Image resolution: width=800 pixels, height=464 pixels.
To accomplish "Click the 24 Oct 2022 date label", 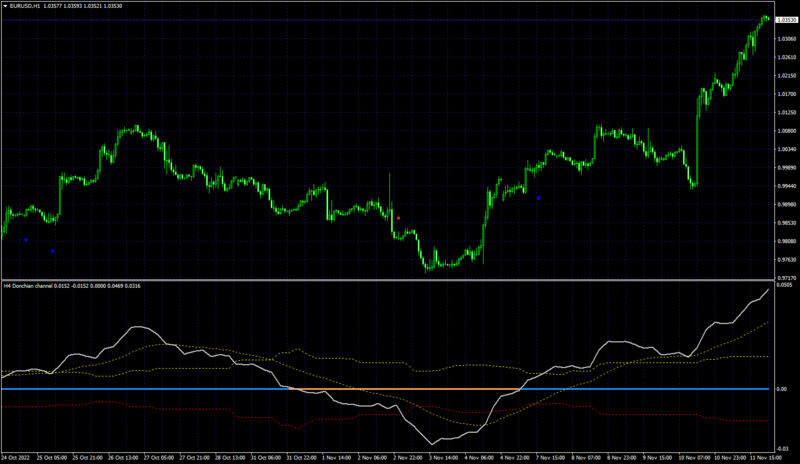I will pyautogui.click(x=16, y=458).
